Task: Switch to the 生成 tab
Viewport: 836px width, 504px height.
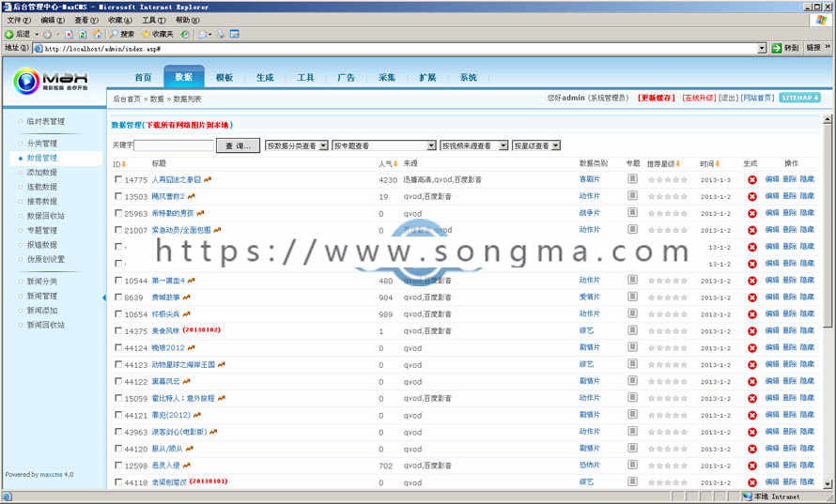Action: coord(265,77)
